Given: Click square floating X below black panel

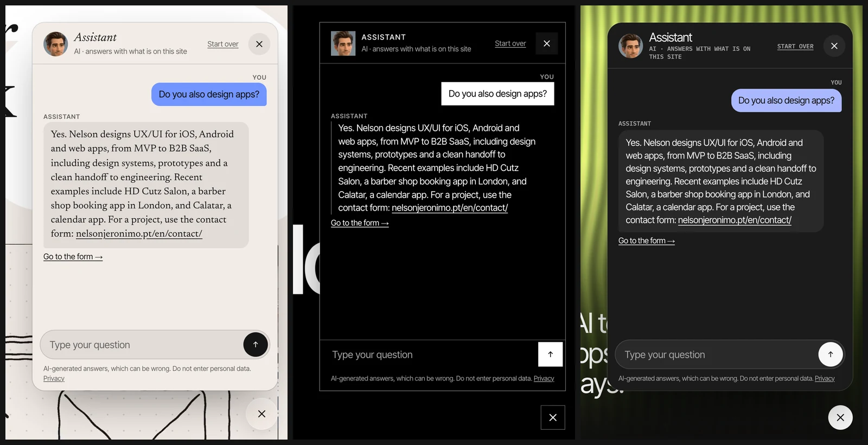Looking at the screenshot, I should point(553,417).
